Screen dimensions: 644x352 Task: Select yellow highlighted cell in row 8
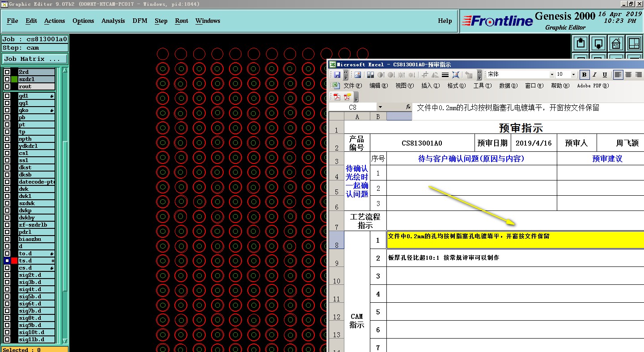click(515, 240)
